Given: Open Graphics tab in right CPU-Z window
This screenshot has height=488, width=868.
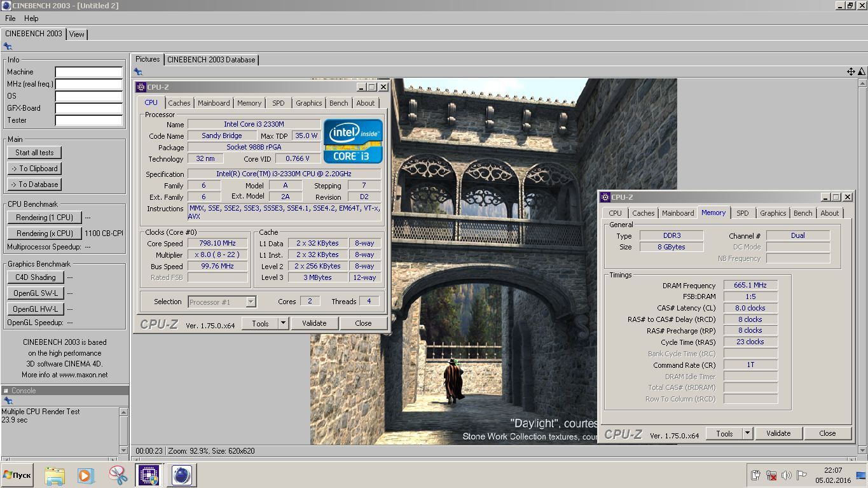Looking at the screenshot, I should 773,213.
